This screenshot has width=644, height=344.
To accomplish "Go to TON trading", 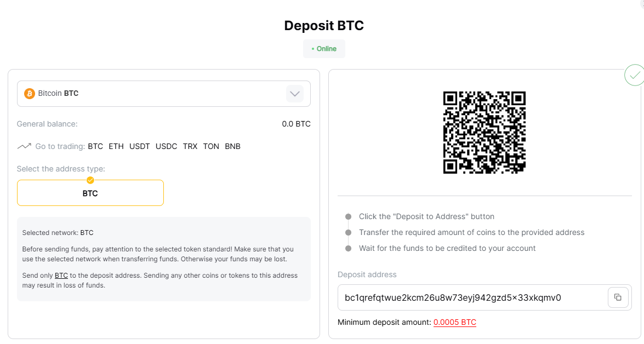I will [x=211, y=146].
